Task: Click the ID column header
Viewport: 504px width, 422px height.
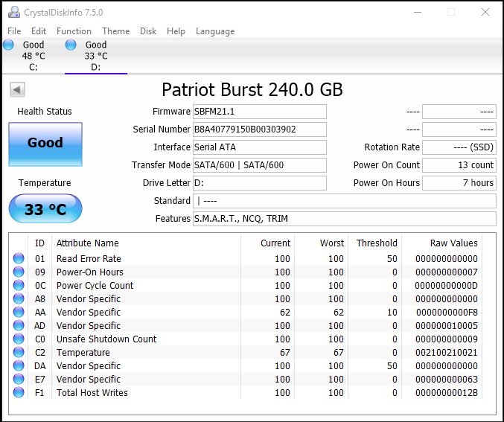Action: pos(39,243)
